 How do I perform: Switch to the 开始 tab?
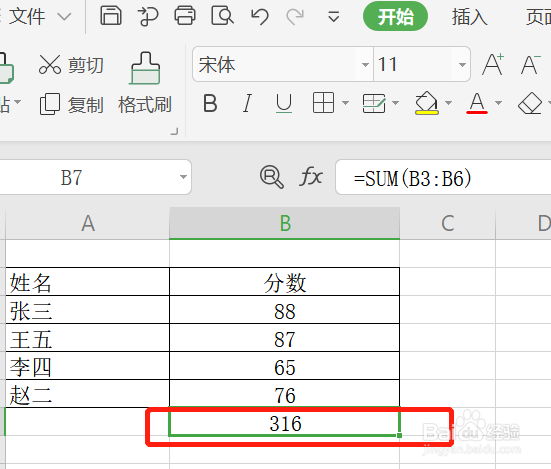click(395, 17)
